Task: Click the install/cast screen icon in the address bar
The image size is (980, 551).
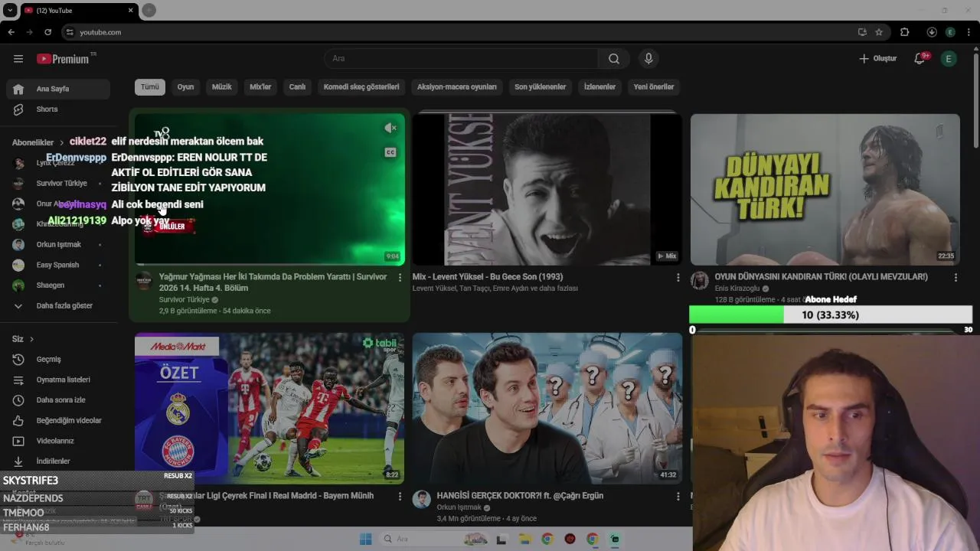Action: point(862,32)
